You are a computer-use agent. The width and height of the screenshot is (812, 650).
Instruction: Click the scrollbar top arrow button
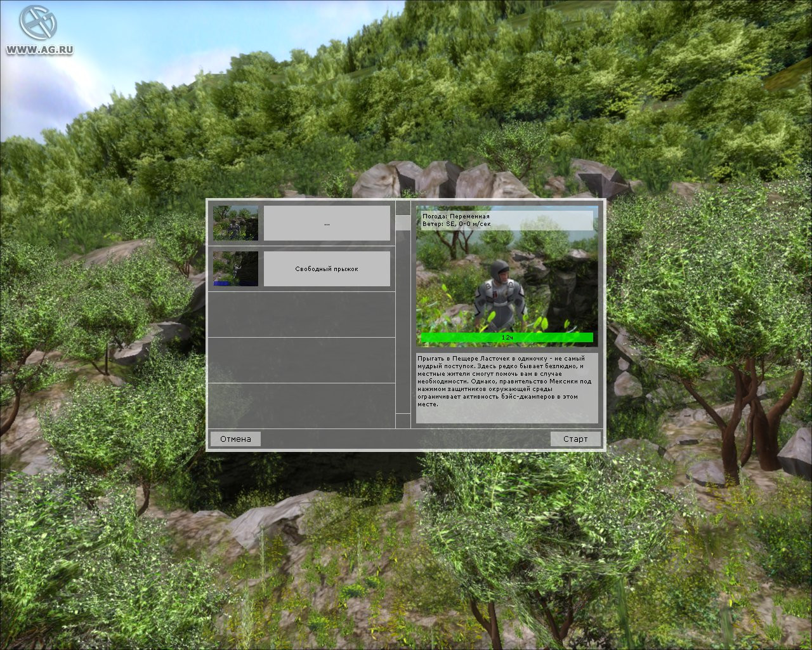tap(403, 208)
